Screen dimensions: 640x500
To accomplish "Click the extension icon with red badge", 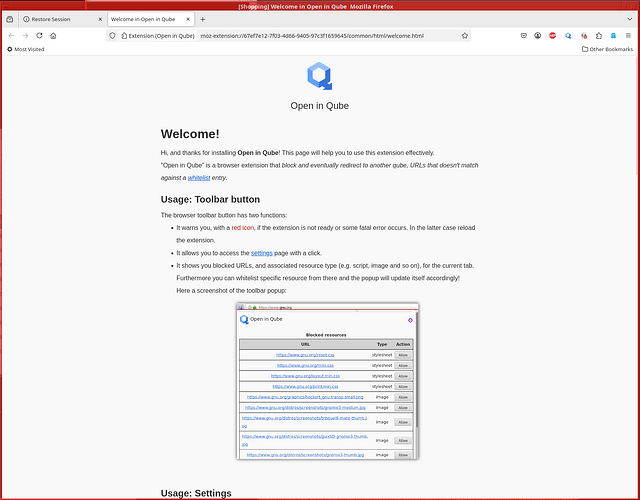I will [584, 36].
